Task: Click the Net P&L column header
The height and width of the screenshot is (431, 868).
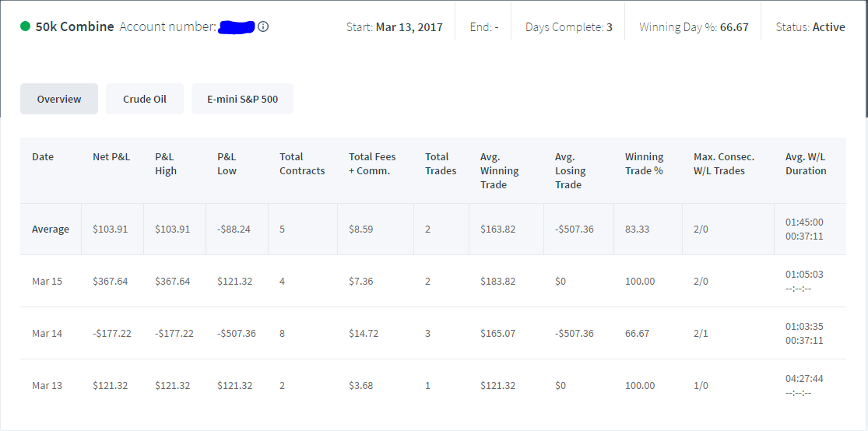Action: click(x=111, y=156)
